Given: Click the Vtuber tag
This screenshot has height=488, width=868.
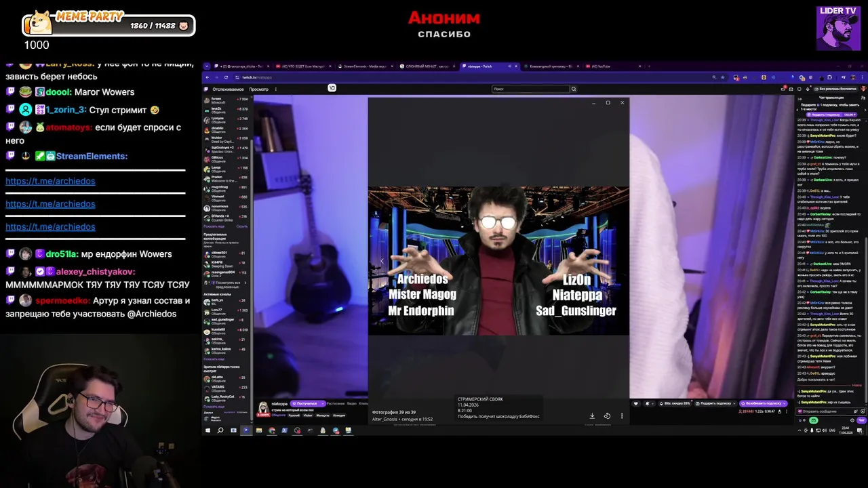Looking at the screenshot, I should point(308,415).
